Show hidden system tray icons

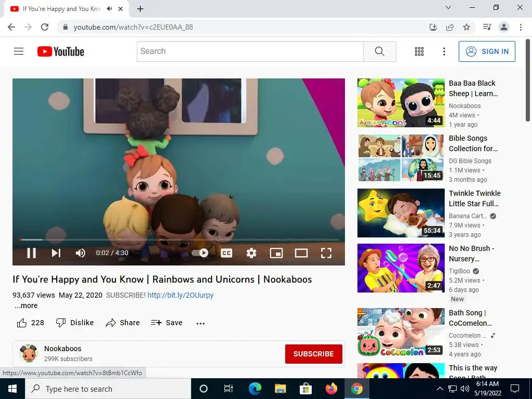[x=440, y=389]
